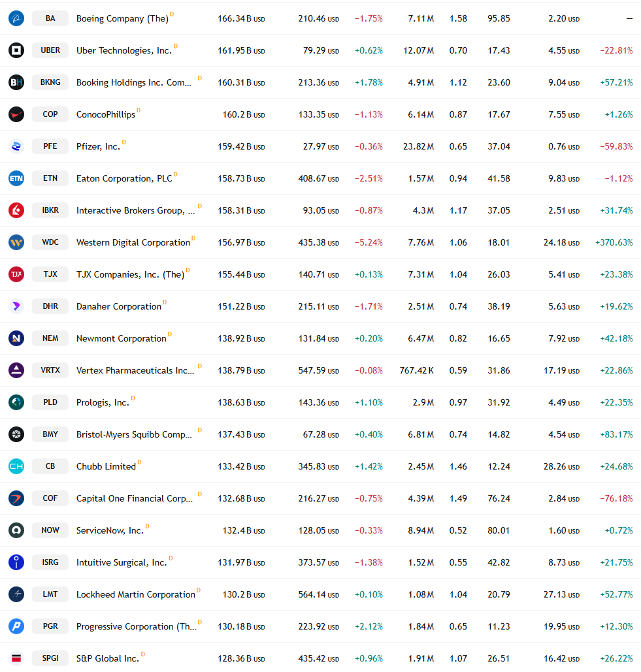Click the Progressive Corporation logo icon

[16, 626]
